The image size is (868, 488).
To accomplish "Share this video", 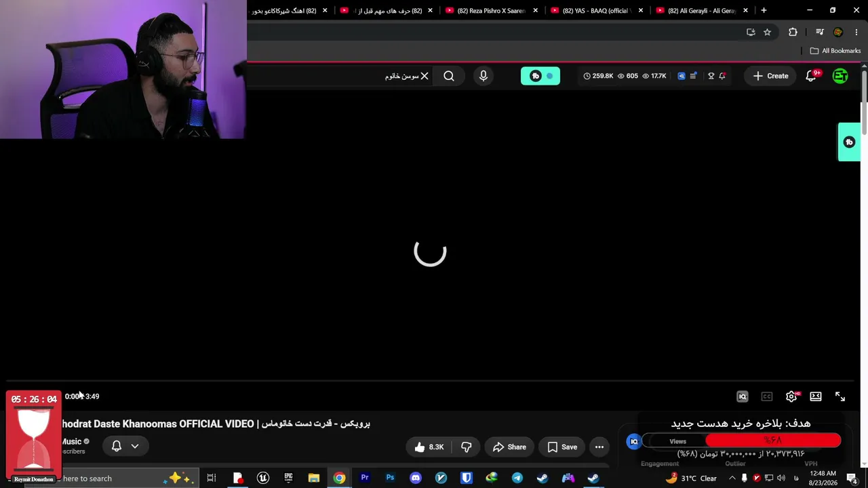I will tap(509, 447).
